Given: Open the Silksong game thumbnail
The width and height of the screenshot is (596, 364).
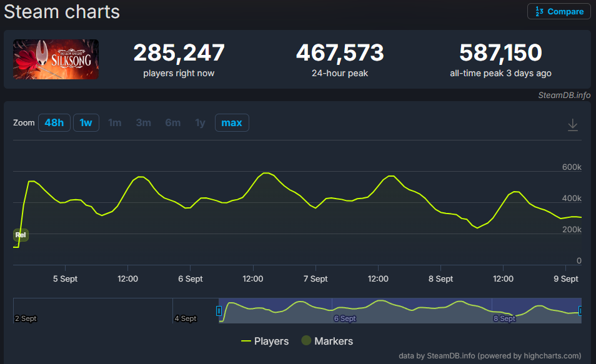Looking at the screenshot, I should [x=56, y=59].
